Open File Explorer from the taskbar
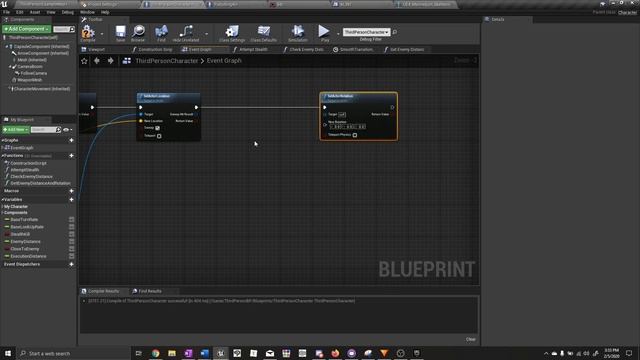The width and height of the screenshot is (640, 360). coord(172,353)
